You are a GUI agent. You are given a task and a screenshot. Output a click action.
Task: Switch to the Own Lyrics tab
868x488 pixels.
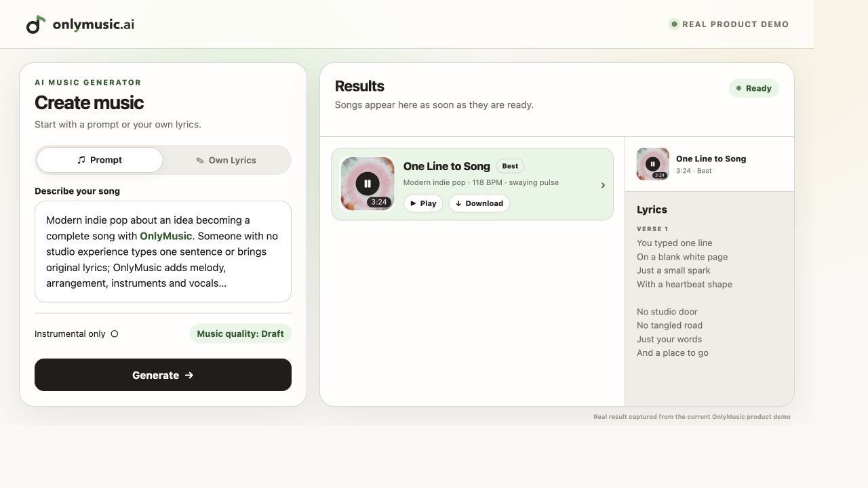(226, 160)
